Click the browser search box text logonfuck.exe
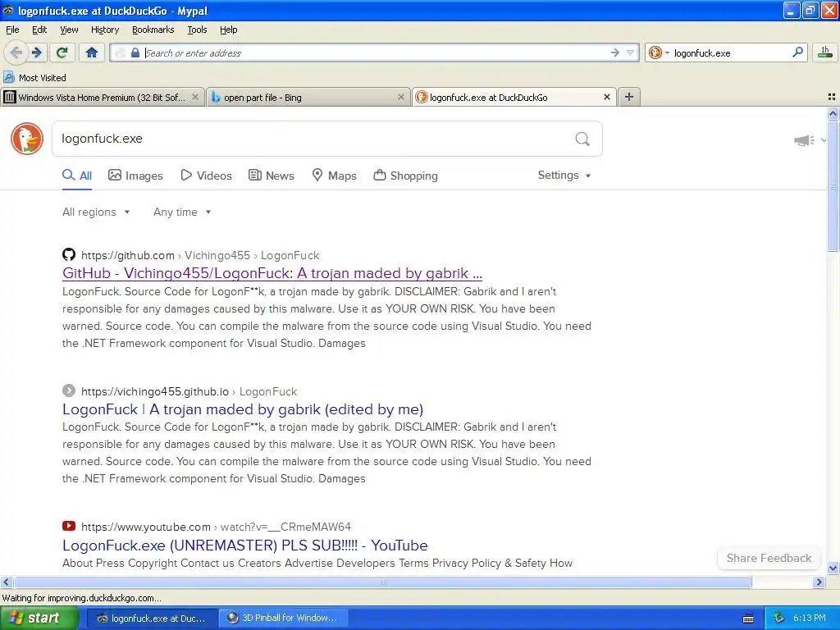This screenshot has width=840, height=630. point(702,53)
